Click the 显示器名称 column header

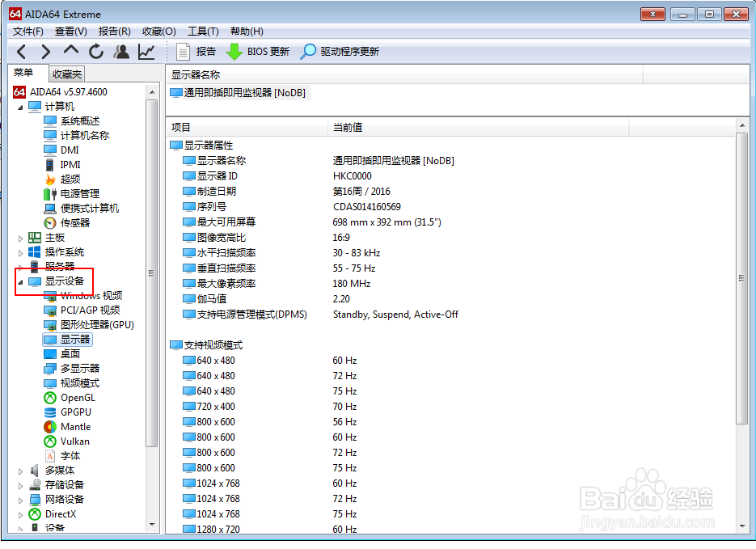point(404,74)
